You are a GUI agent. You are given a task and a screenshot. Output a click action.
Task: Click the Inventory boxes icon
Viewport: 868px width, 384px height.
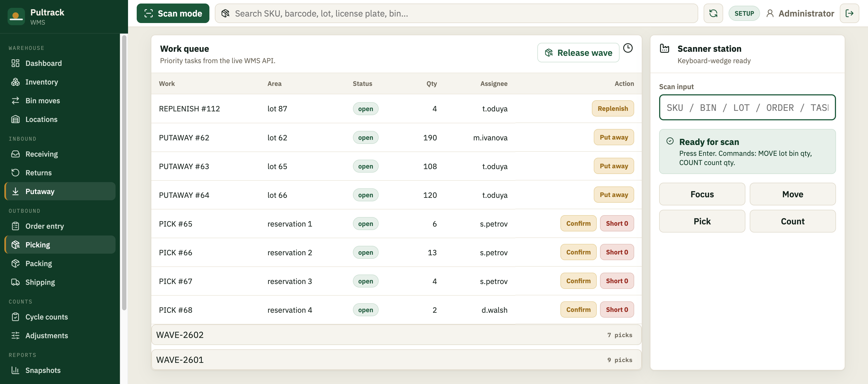tap(15, 82)
